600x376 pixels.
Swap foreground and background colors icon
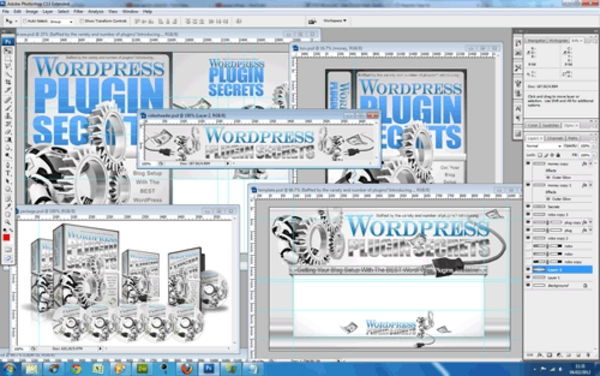tap(11, 230)
